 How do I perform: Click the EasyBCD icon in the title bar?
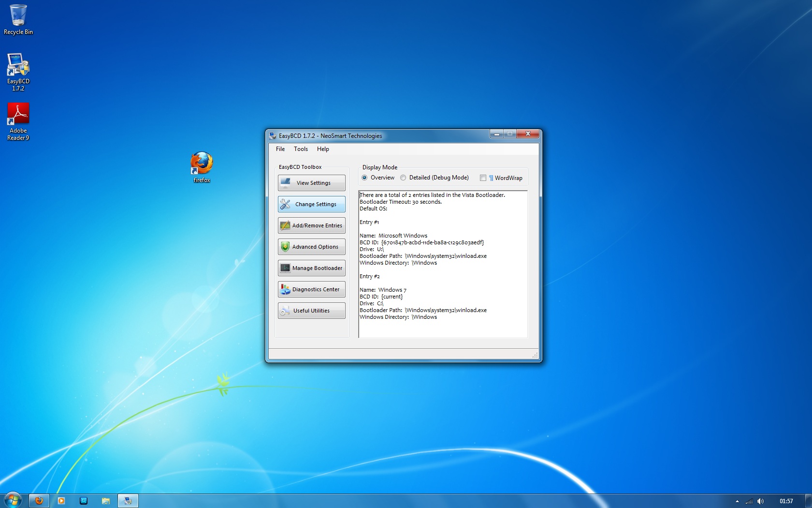click(x=273, y=136)
